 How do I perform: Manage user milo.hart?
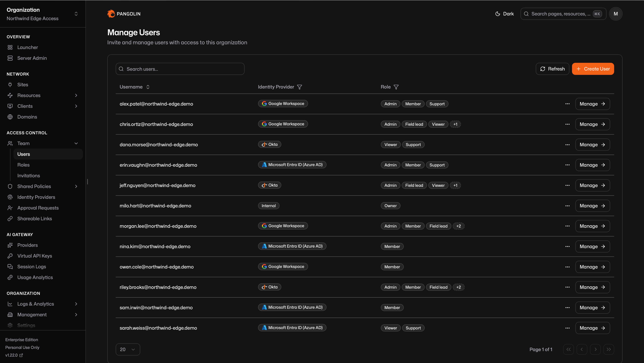(593, 206)
